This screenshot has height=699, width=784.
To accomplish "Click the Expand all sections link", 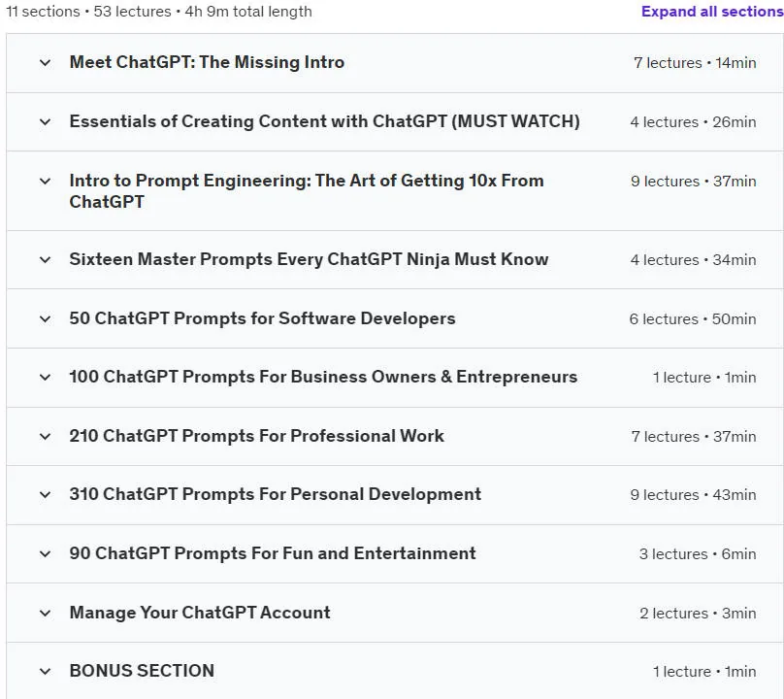I will (712, 11).
